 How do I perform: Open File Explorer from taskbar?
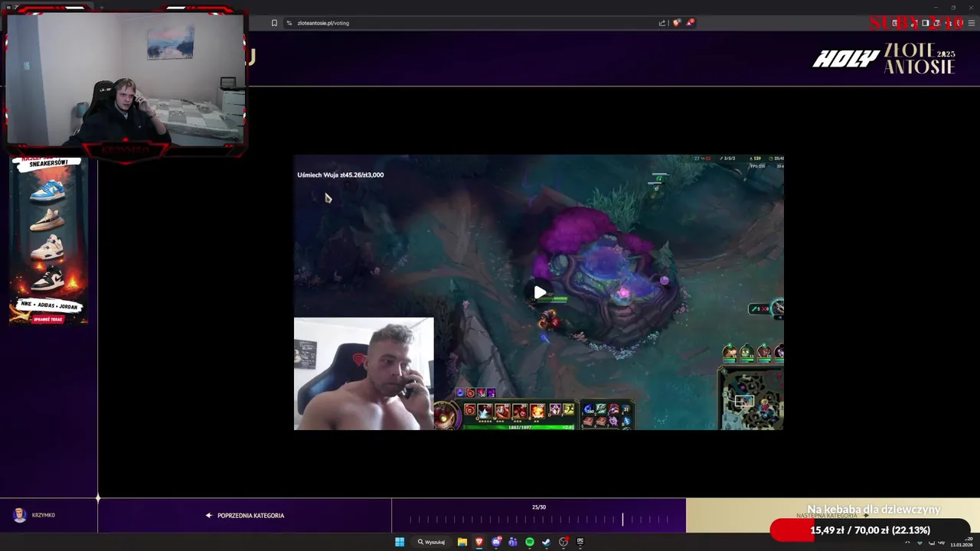(462, 542)
